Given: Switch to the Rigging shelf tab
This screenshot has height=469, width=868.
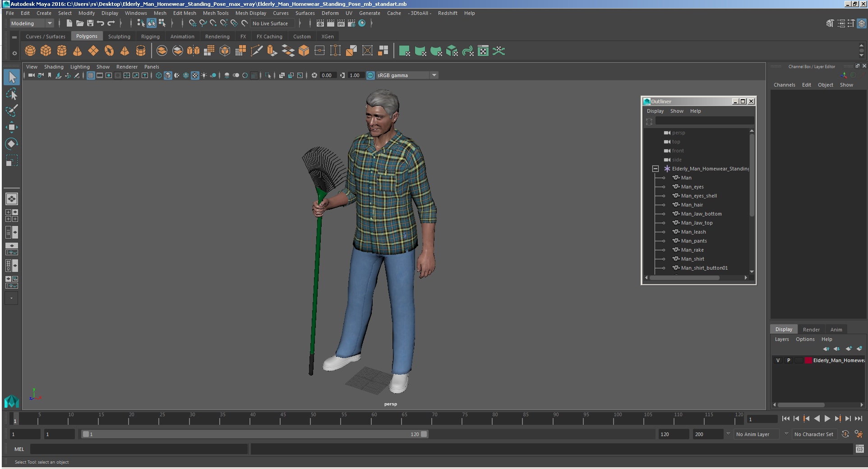Looking at the screenshot, I should coord(150,37).
